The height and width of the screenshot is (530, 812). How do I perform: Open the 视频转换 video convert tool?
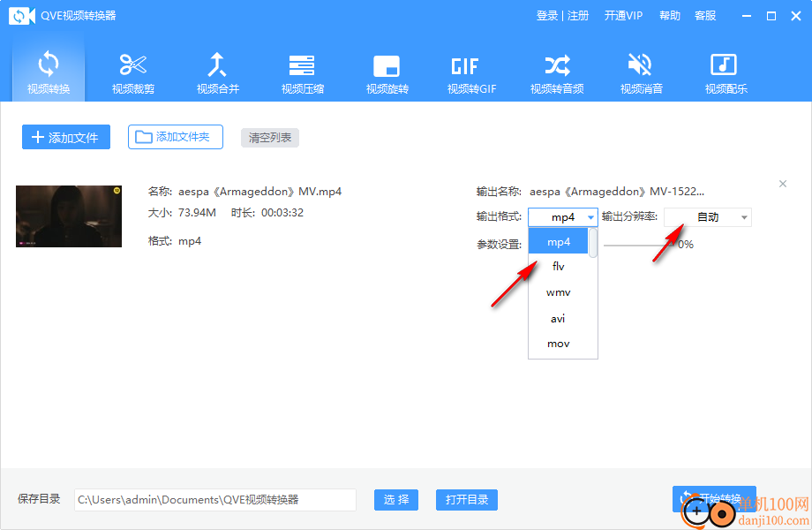49,72
